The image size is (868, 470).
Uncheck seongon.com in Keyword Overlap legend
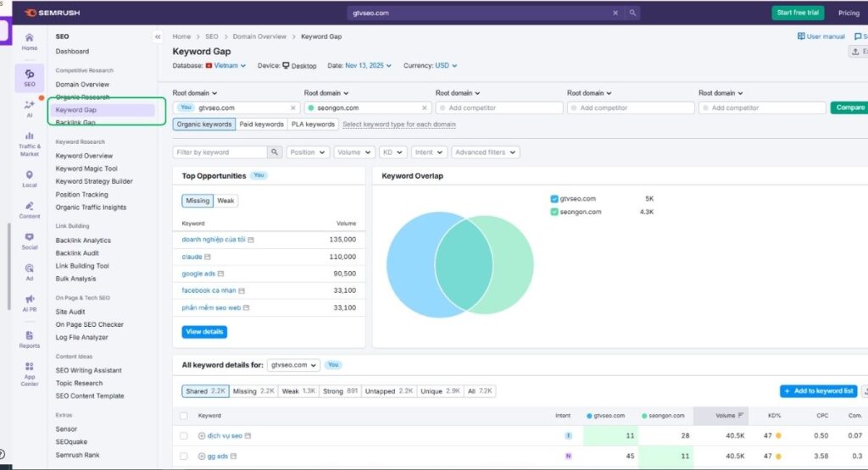554,212
